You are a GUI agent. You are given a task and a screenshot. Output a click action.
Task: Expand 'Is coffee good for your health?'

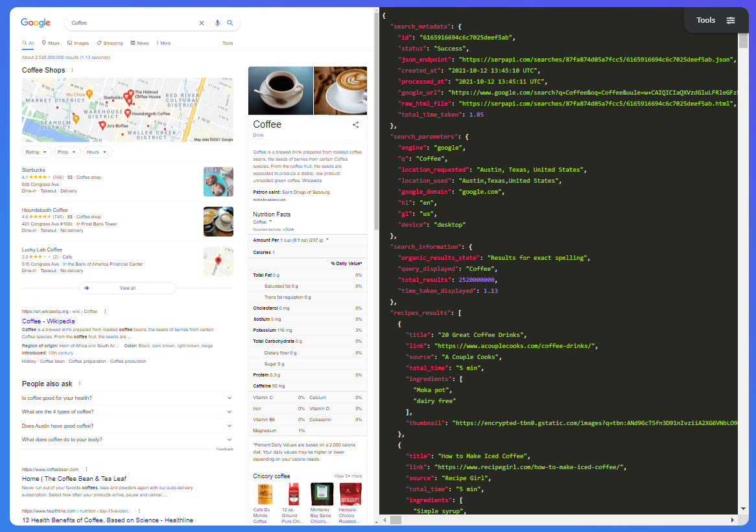127,398
